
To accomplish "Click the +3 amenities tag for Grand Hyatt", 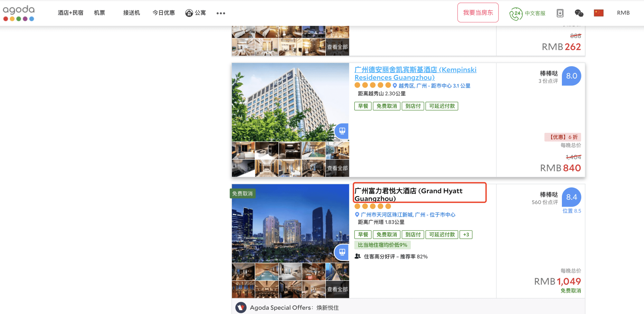I will (466, 235).
